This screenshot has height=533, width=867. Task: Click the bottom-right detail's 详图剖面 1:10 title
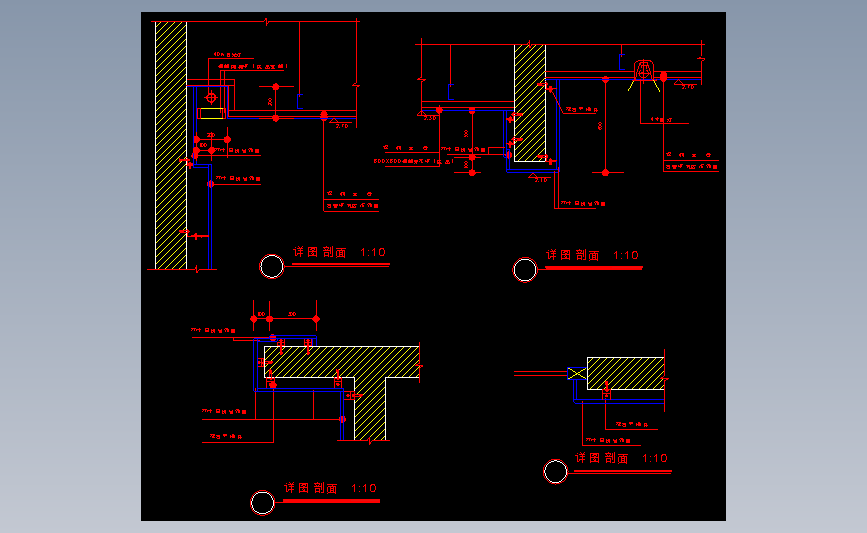coord(621,458)
